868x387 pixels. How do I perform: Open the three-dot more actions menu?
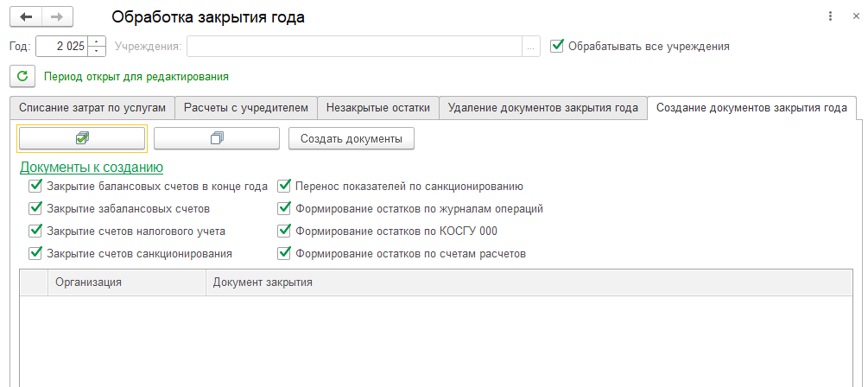coord(830,16)
